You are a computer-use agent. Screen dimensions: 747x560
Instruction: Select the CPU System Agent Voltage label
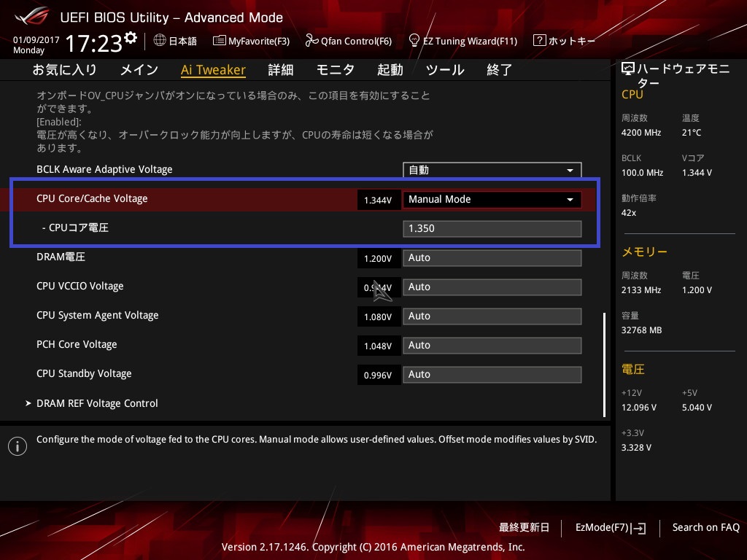click(98, 315)
